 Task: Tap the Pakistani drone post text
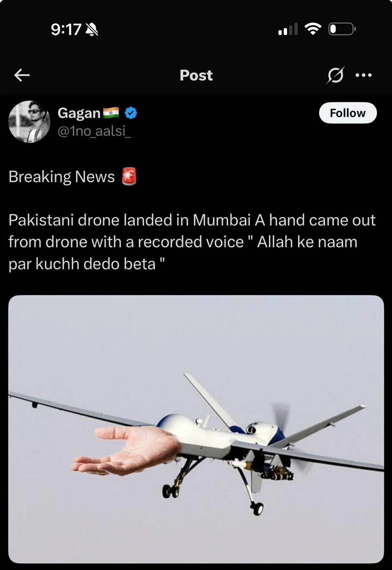pos(192,242)
